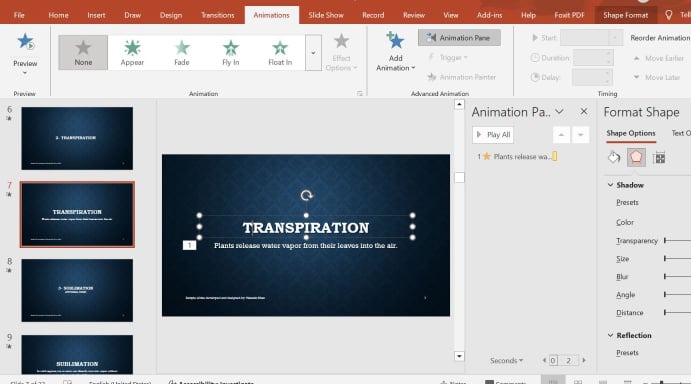Adjust the Shadow Transparency slider
This screenshot has height=384, width=691.
click(677, 240)
